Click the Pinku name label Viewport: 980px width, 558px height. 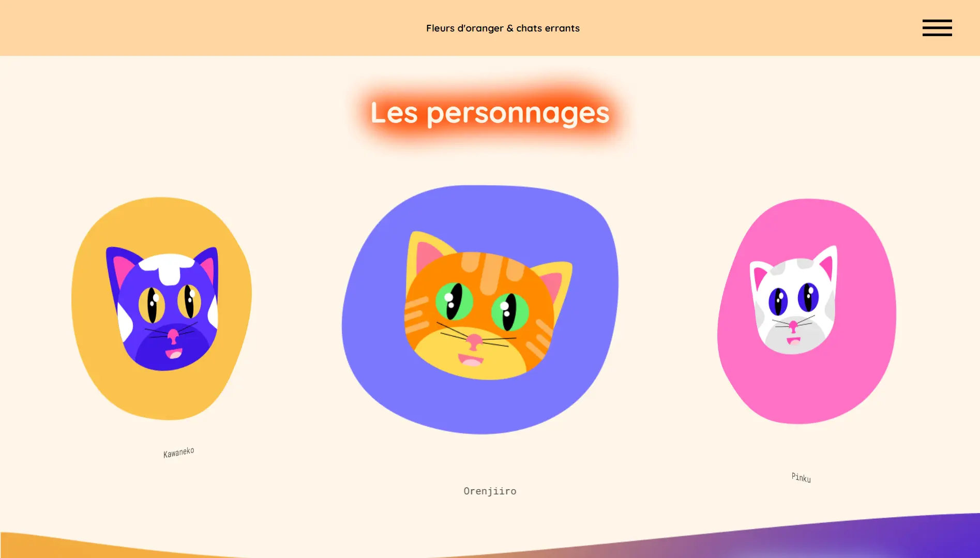point(801,477)
